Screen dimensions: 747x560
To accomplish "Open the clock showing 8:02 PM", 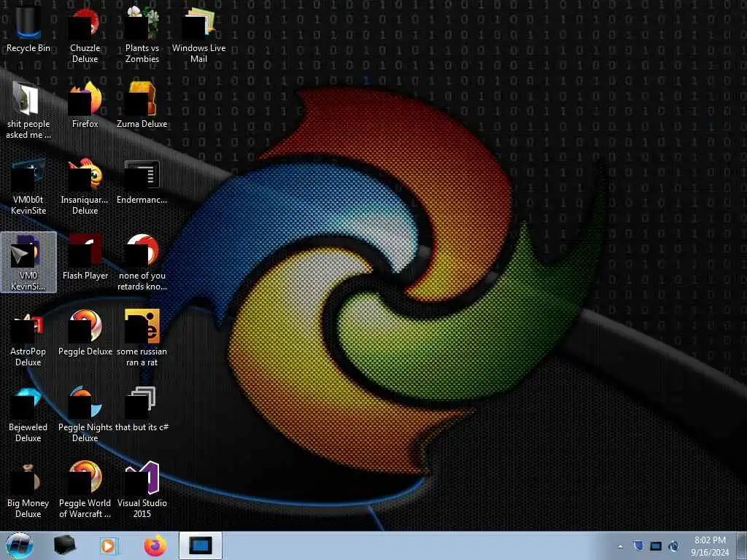I will click(x=709, y=546).
